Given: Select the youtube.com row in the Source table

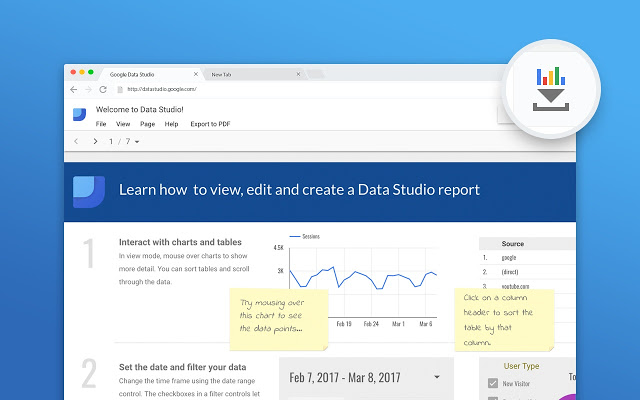Looking at the screenshot, I should click(527, 286).
